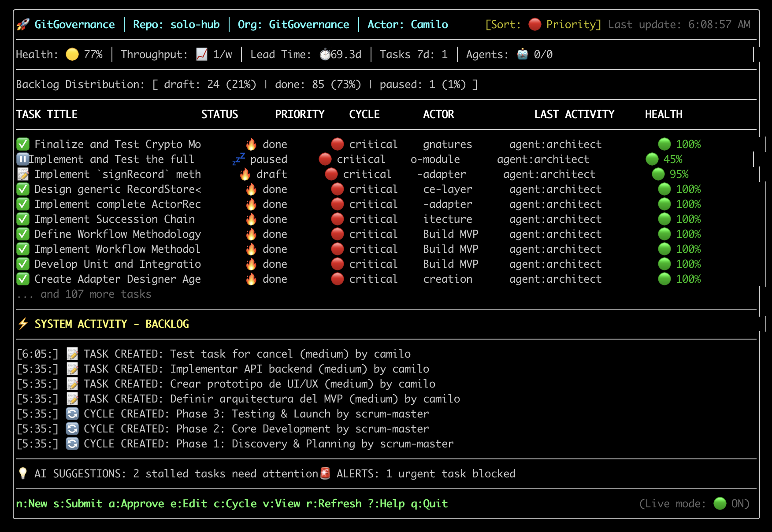Click the pause icon on paused task
The image size is (772, 532).
(22, 159)
